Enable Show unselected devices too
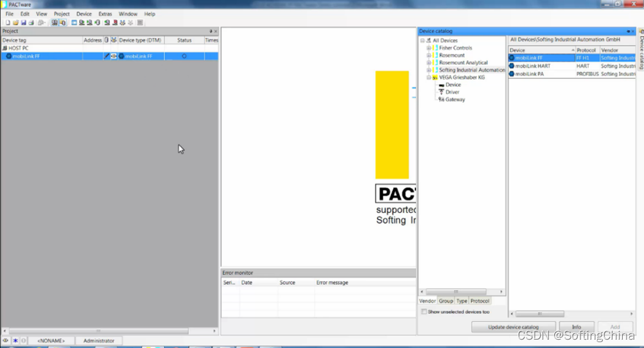644x348 pixels. (424, 312)
